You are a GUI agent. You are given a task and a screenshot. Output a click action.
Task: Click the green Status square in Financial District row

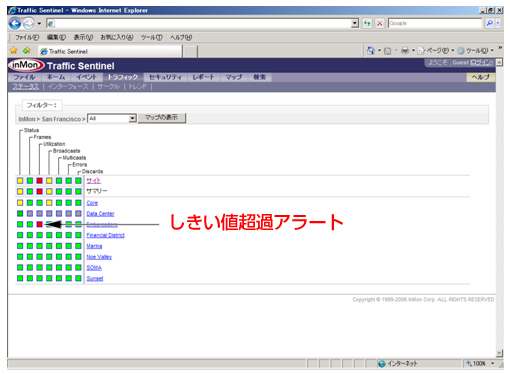click(20, 235)
